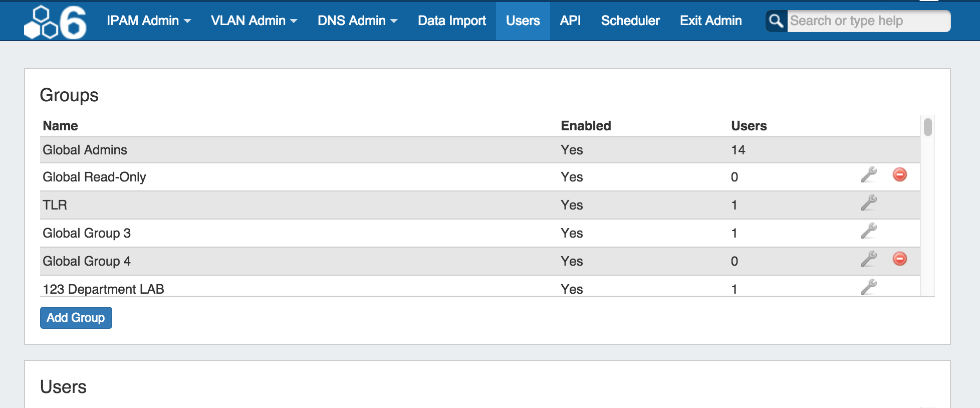Open the API section
The image size is (980, 408).
click(570, 21)
